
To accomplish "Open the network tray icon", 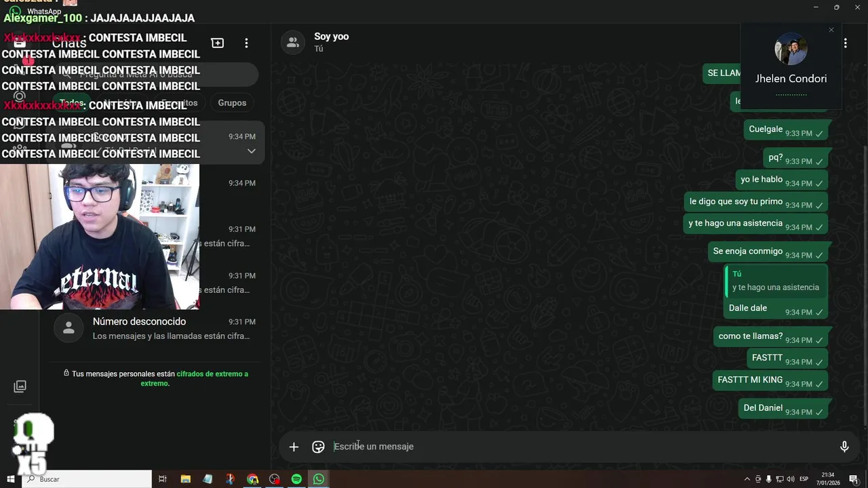I will (x=779, y=479).
